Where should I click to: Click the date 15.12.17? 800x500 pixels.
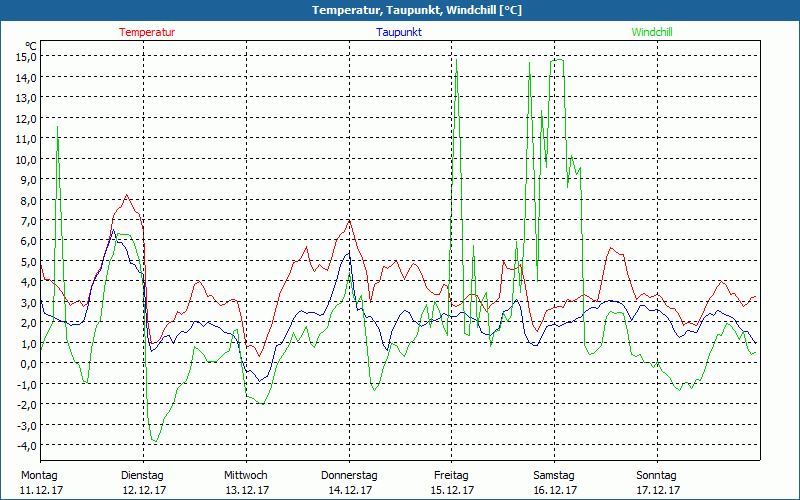pos(453,490)
